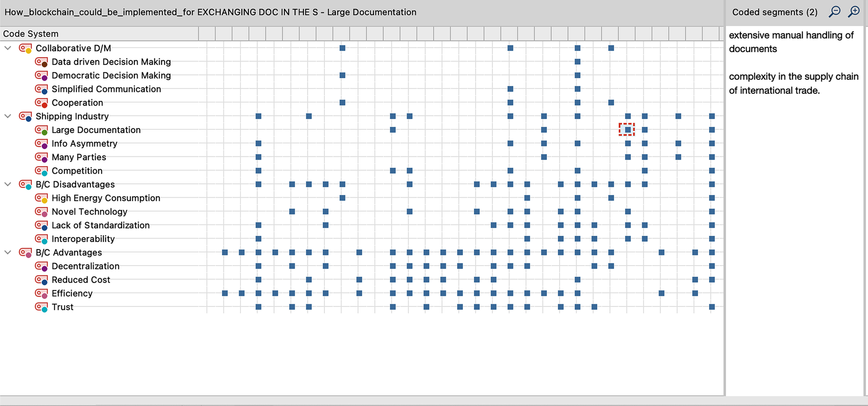
Task: Click the Novel Technology code icon
Action: 41,211
